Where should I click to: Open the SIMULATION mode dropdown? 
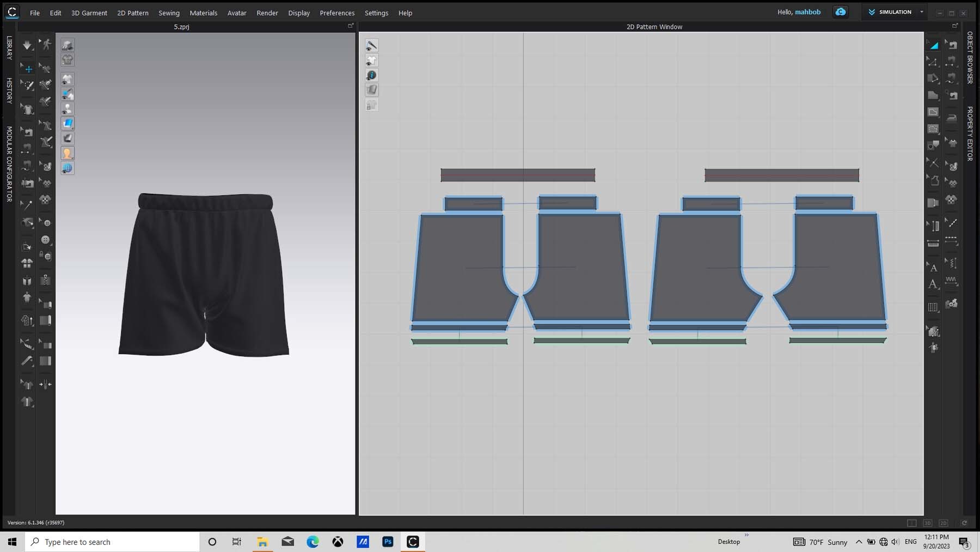(x=922, y=12)
